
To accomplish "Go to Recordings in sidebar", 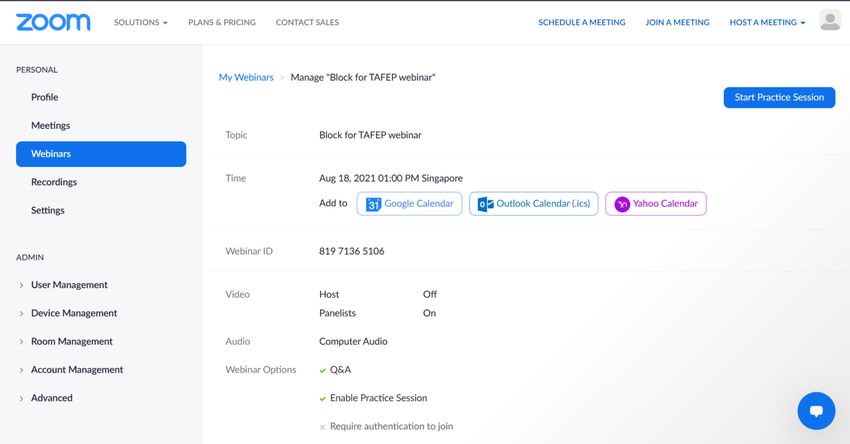I will click(x=54, y=182).
